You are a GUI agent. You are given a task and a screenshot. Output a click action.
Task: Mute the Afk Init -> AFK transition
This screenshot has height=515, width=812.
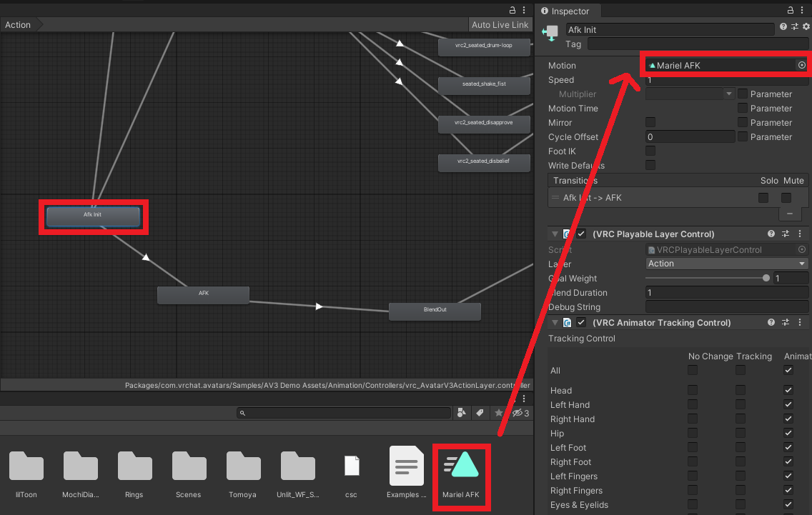786,198
